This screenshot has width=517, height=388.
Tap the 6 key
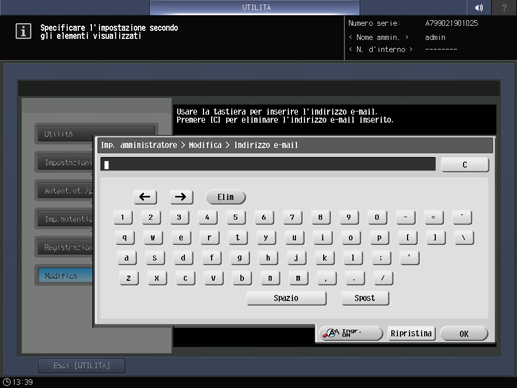264,218
